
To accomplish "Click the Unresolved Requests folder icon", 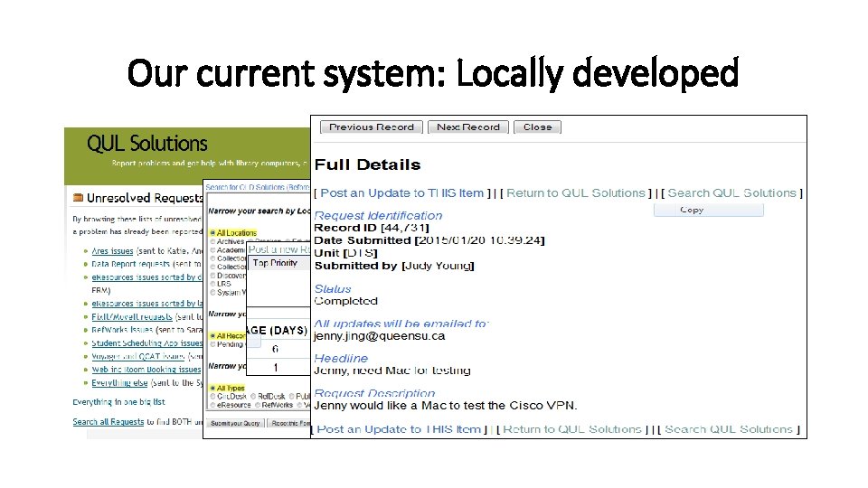I will (78, 198).
